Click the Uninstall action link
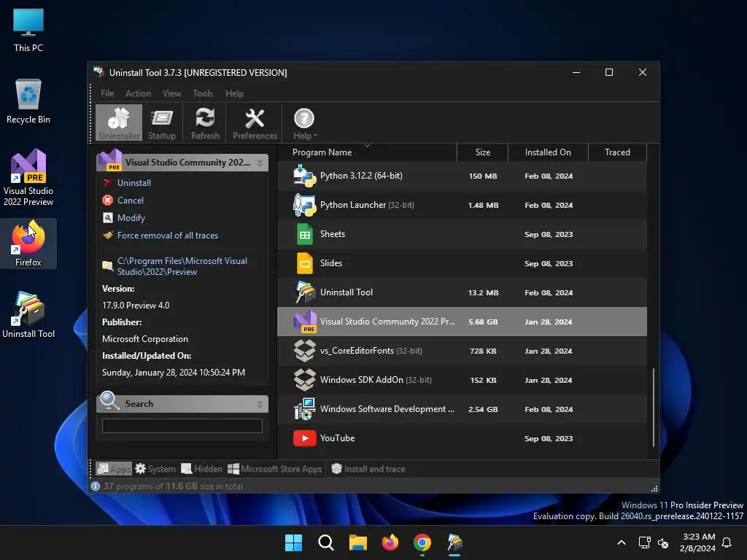The height and width of the screenshot is (560, 747). (134, 183)
